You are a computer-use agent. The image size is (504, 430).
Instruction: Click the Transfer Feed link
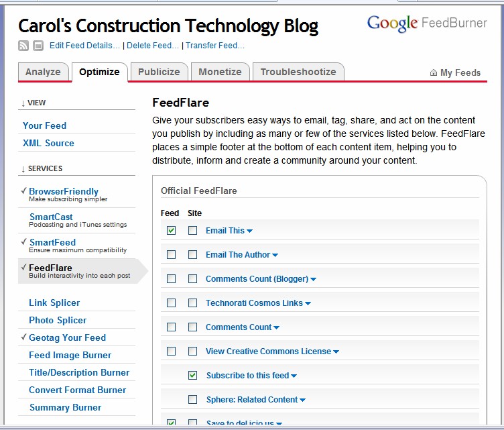tap(215, 46)
